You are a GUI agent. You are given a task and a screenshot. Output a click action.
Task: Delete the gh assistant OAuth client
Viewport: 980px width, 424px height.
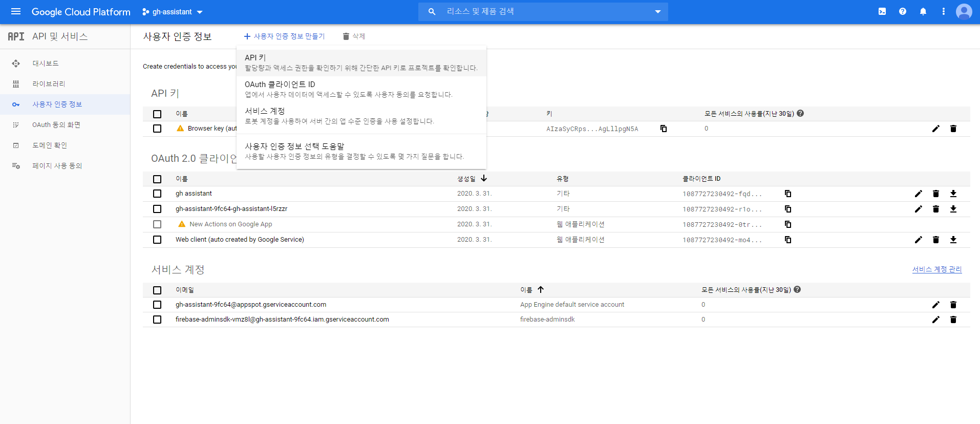pyautogui.click(x=936, y=194)
